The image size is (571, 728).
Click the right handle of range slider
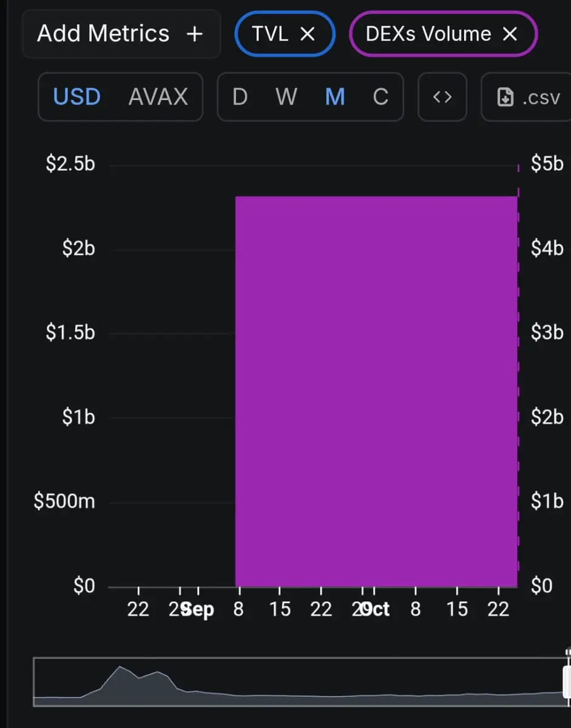point(567,682)
